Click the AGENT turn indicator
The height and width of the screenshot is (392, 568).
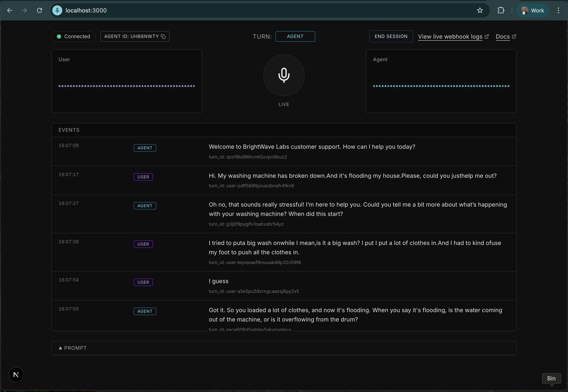[295, 36]
